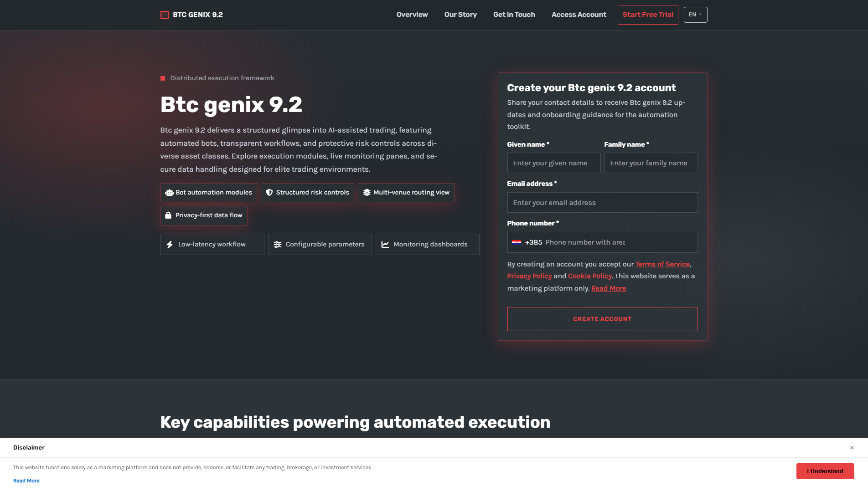The width and height of the screenshot is (868, 491).
Task: Click the Bot automation modules label
Action: click(x=214, y=193)
